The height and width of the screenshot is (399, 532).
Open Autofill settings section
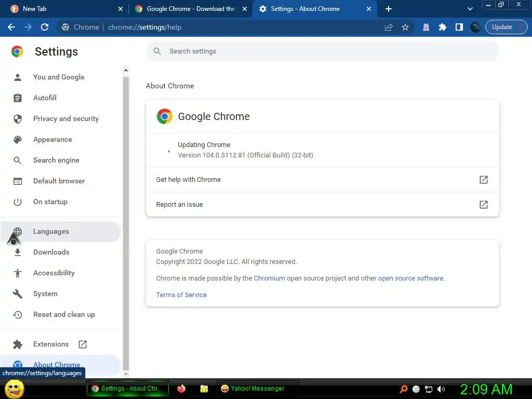60,98
